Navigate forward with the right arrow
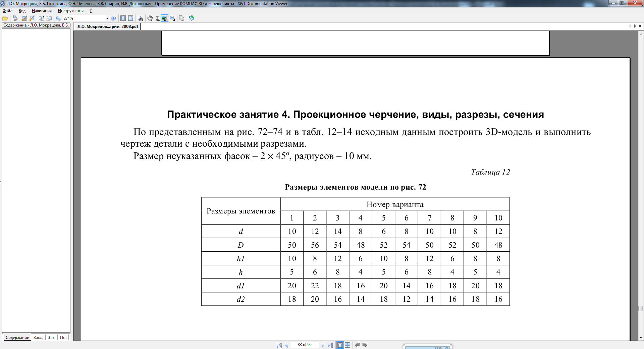Screen dimensions: 644x349 365,345
